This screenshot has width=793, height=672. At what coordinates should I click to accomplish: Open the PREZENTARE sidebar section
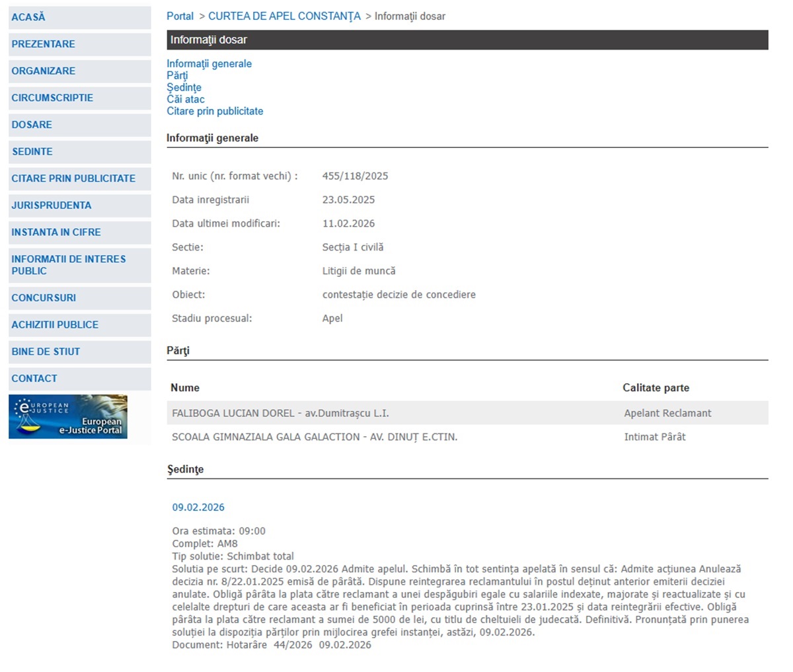click(x=79, y=44)
